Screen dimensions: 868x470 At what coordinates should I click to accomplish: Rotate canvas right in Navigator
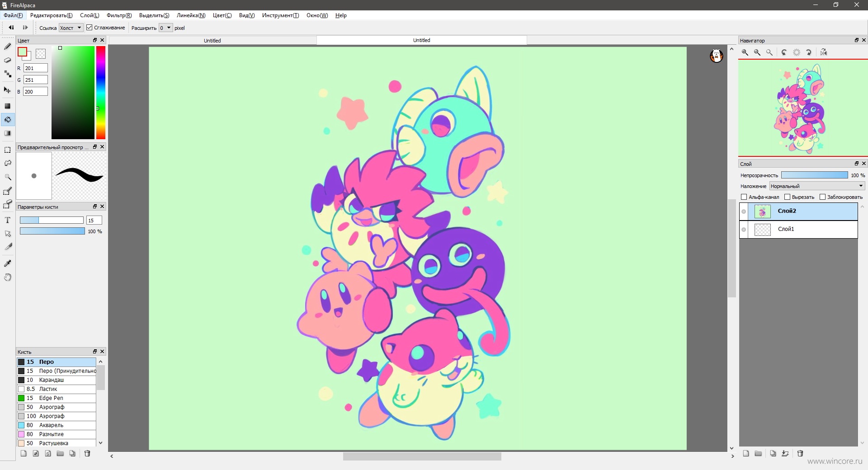point(809,52)
